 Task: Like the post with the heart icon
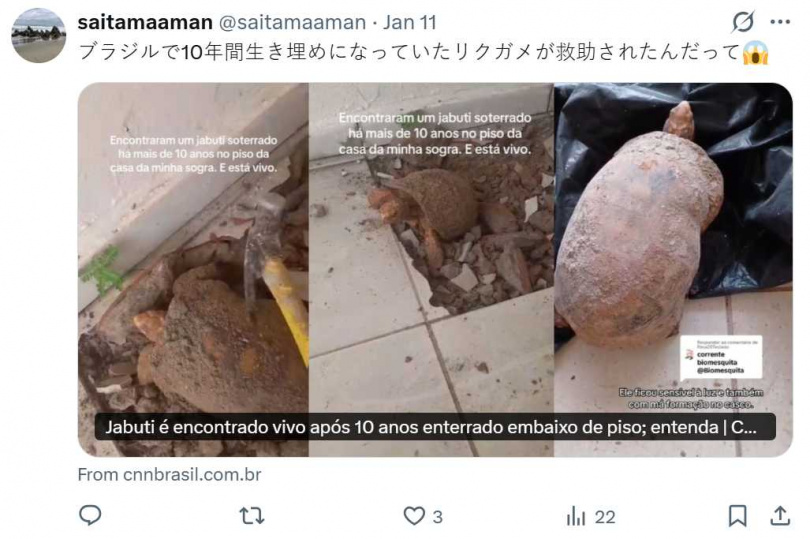coord(414,516)
